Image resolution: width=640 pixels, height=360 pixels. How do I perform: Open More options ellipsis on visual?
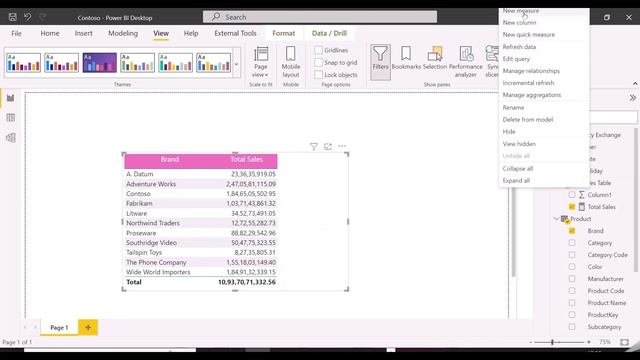point(342,146)
